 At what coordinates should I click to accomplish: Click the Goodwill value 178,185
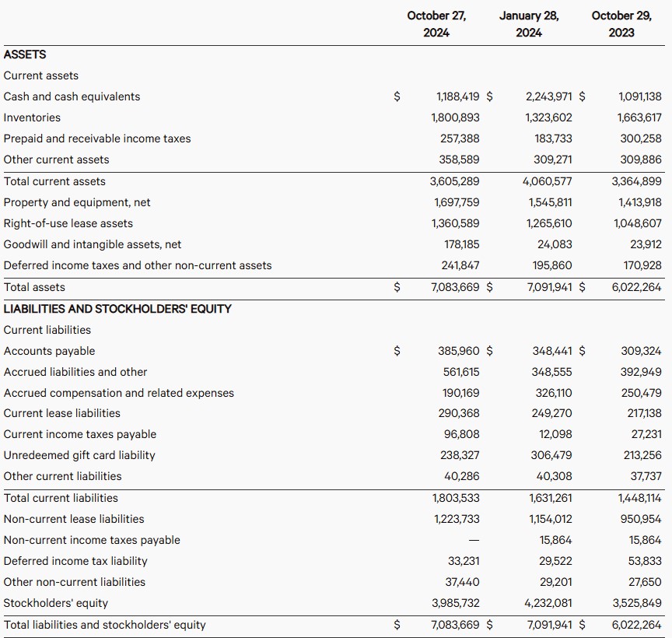tap(460, 244)
